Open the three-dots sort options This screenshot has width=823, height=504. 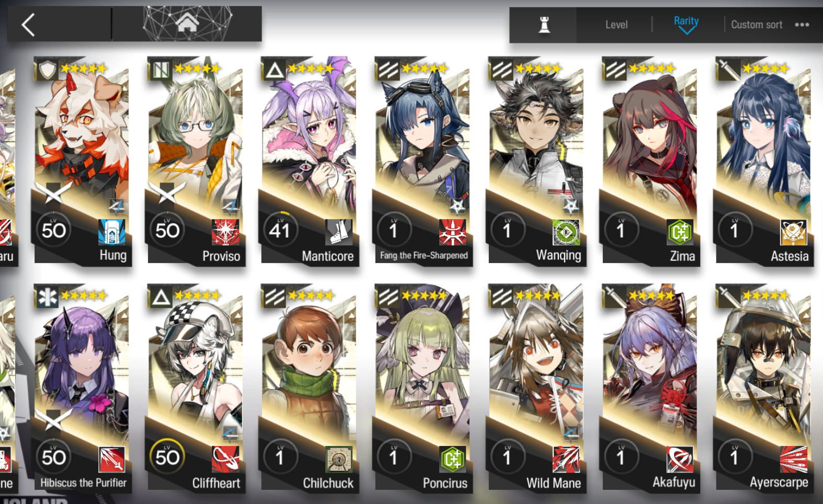[802, 25]
